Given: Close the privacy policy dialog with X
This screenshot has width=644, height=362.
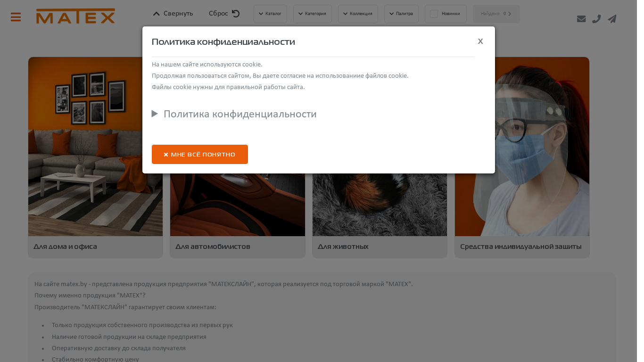Looking at the screenshot, I should 480,41.
